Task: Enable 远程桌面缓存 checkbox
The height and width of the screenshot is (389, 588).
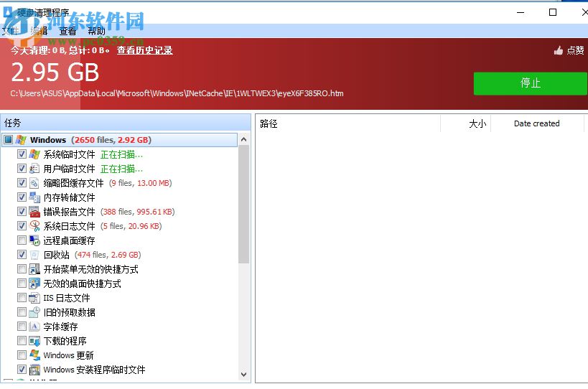Action: click(x=22, y=240)
